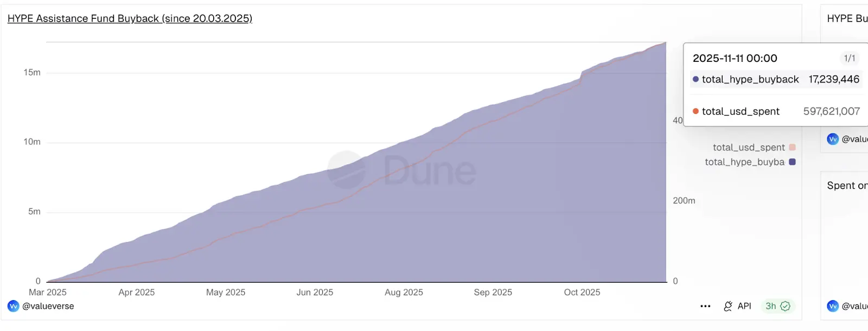Screen dimensions: 868x331
Task: Open the three-dots chart options menu
Action: click(x=705, y=307)
